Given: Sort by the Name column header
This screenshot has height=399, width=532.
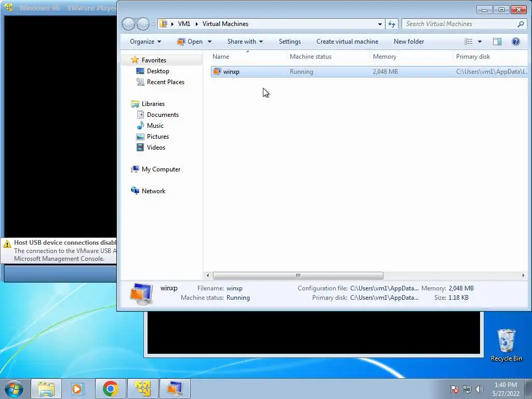Looking at the screenshot, I should click(x=248, y=56).
